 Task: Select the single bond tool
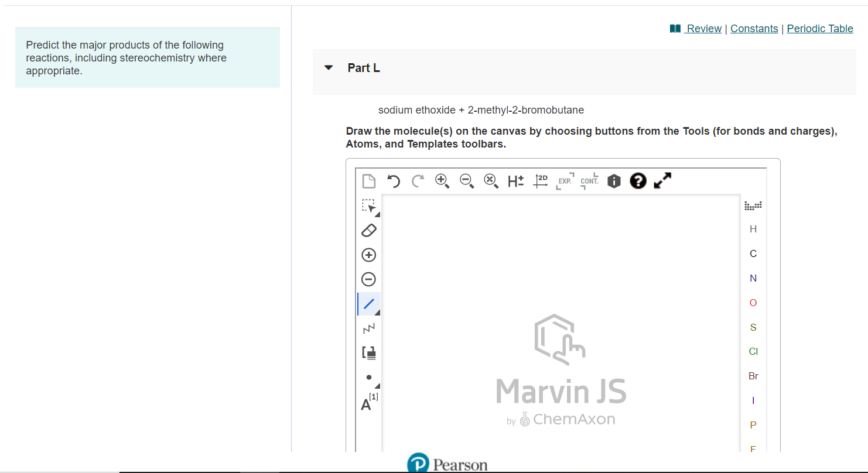pyautogui.click(x=368, y=304)
